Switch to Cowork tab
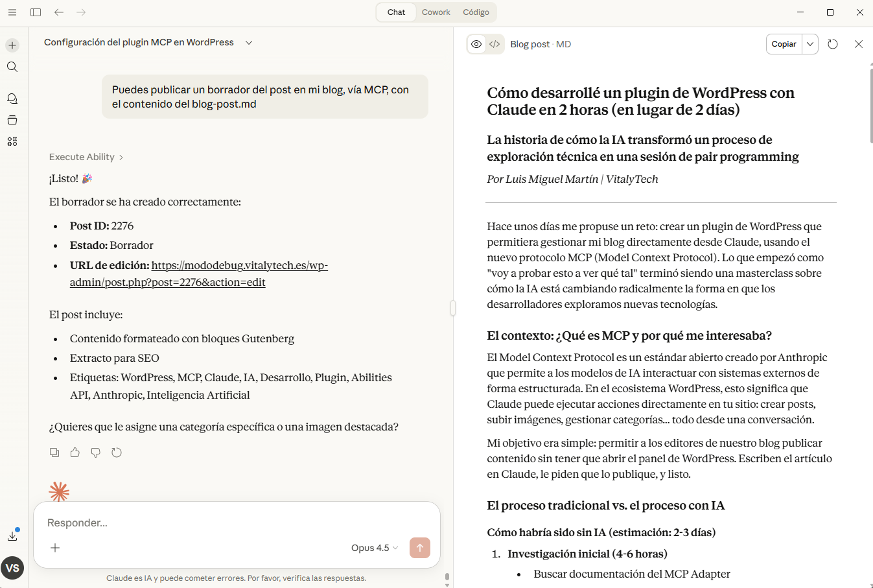This screenshot has height=588, width=873. [436, 12]
